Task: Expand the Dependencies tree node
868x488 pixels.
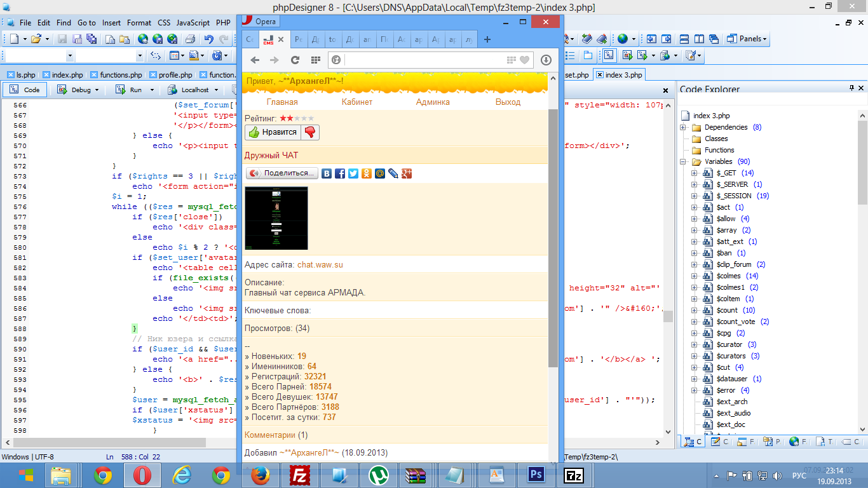Action: (x=683, y=127)
